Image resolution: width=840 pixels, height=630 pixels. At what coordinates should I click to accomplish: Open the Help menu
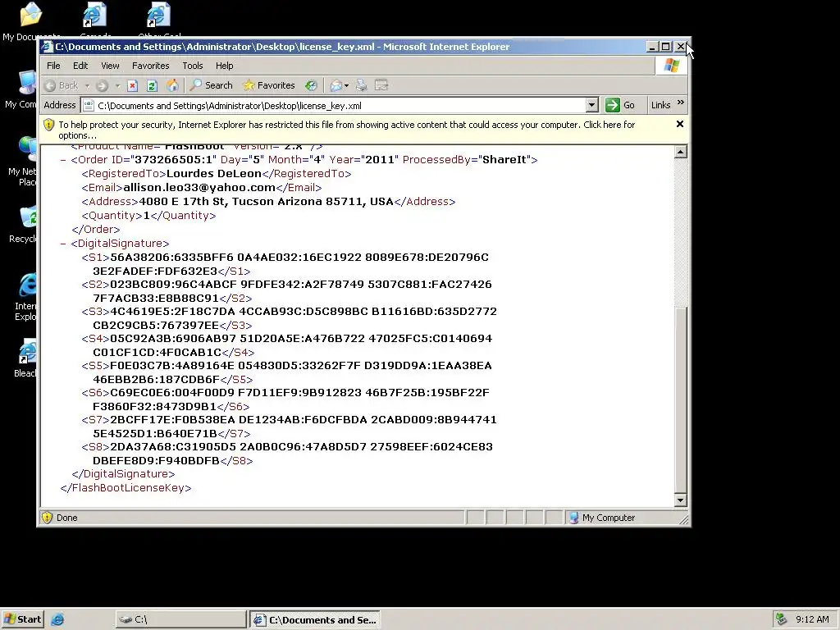tap(225, 66)
